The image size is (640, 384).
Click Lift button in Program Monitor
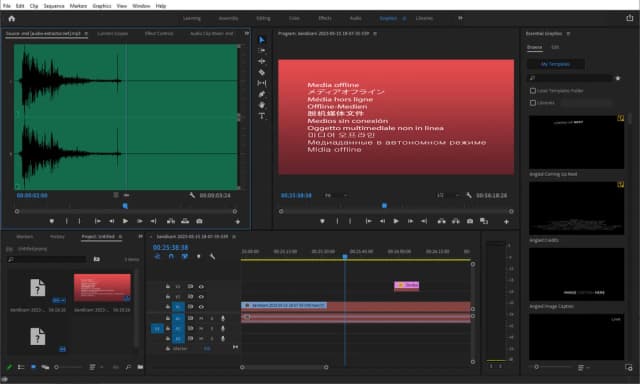[x=441, y=221]
